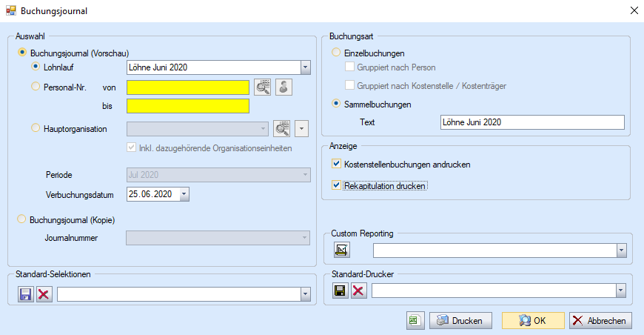Select the Personal-Nr. radio option
This screenshot has height=335, width=644.
click(x=36, y=87)
